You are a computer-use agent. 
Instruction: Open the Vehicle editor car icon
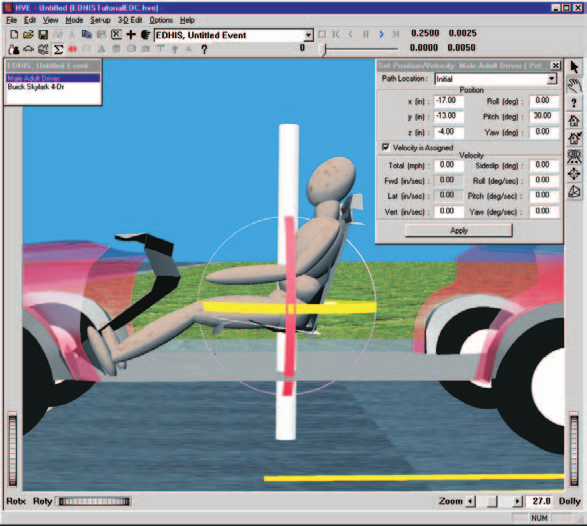(x=28, y=49)
